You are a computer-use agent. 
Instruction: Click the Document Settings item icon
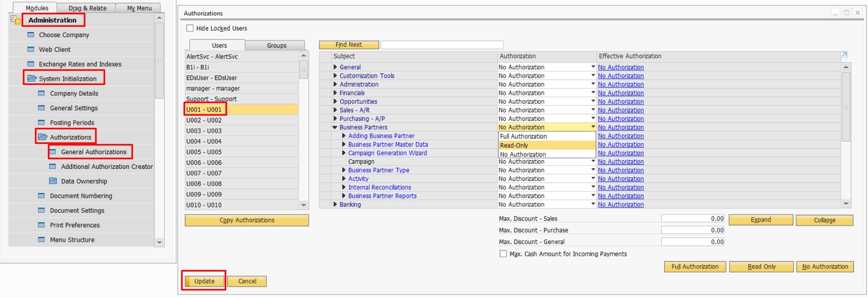(41, 210)
